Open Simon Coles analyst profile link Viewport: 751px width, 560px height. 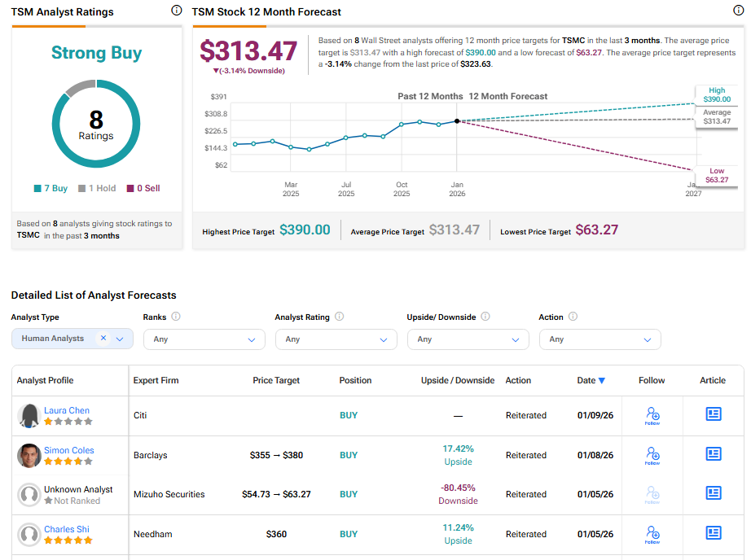(68, 450)
